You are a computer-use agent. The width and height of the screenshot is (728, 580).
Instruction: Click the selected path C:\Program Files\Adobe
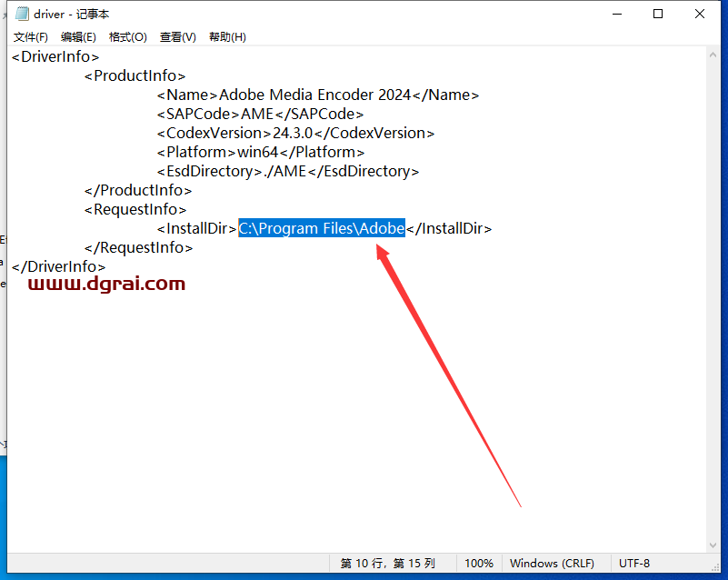click(x=322, y=228)
